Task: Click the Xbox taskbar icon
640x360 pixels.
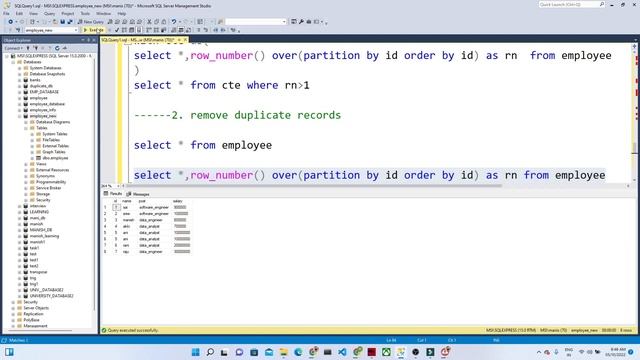Action: click(x=386, y=352)
